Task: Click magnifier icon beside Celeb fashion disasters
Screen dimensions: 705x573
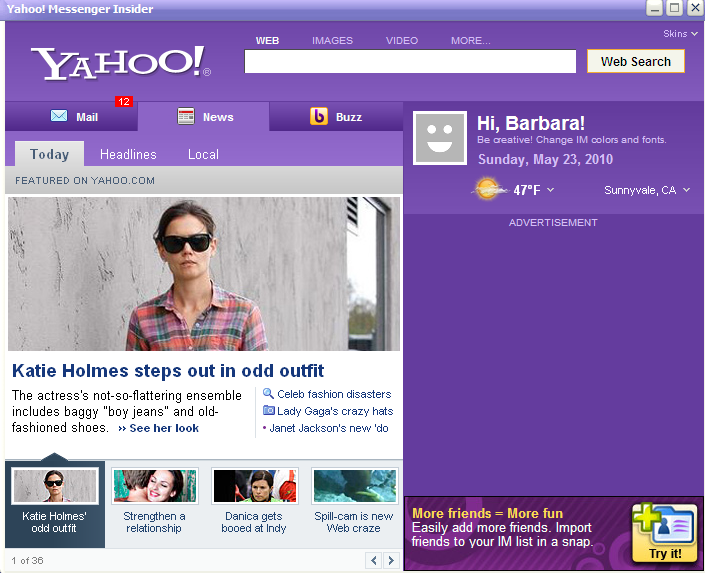Action: [268, 394]
